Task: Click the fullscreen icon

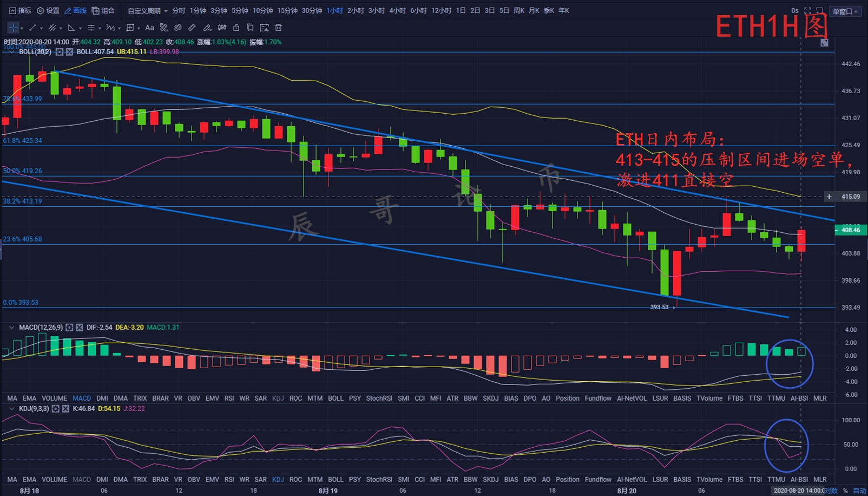Action: (x=807, y=11)
